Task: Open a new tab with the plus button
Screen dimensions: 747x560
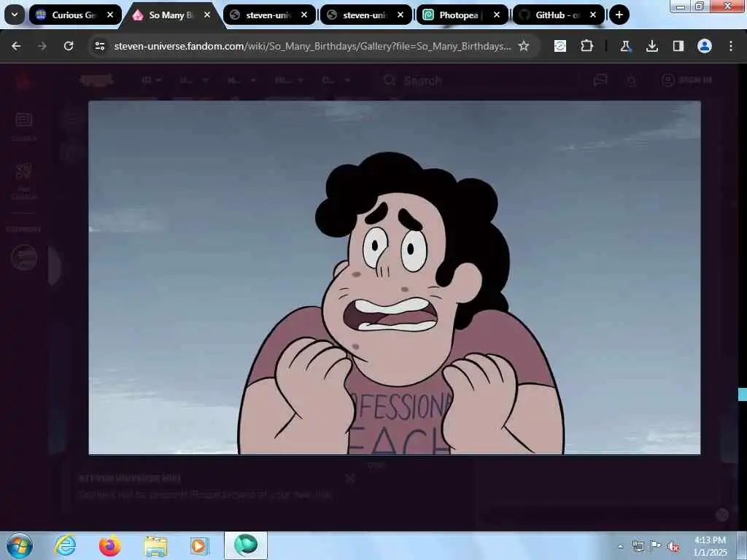Action: click(619, 15)
